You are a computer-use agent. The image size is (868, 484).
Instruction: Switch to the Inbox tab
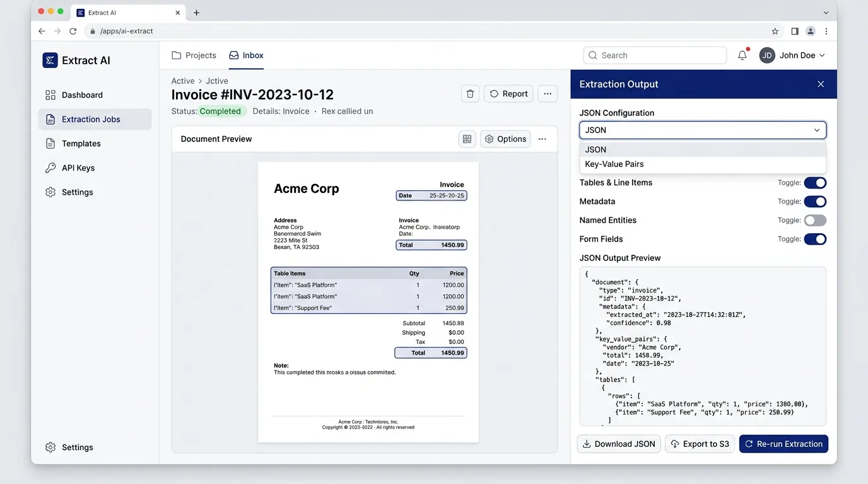click(247, 55)
